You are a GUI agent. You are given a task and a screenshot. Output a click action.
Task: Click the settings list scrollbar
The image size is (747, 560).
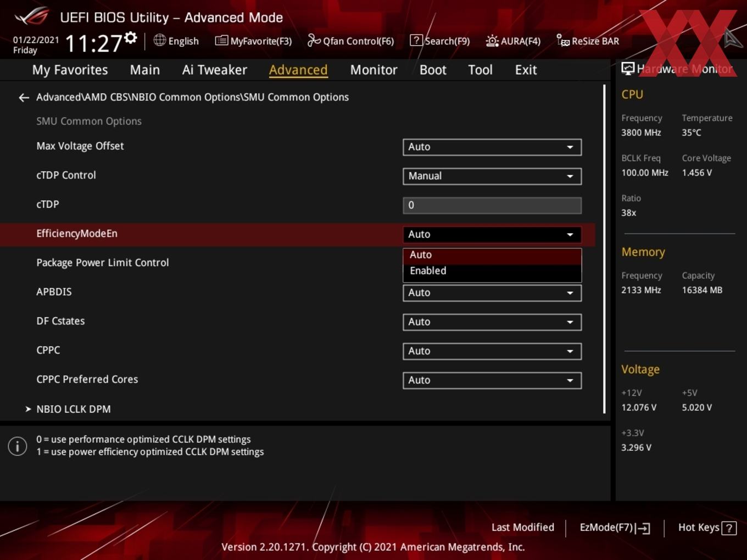click(604, 249)
